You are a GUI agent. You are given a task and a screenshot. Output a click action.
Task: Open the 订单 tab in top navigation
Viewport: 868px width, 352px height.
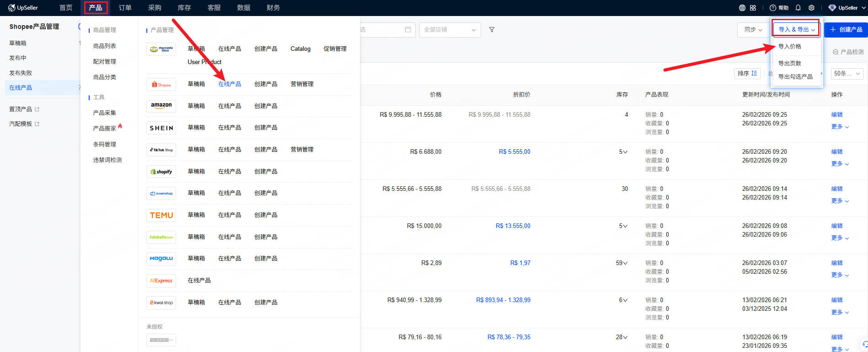[x=125, y=8]
